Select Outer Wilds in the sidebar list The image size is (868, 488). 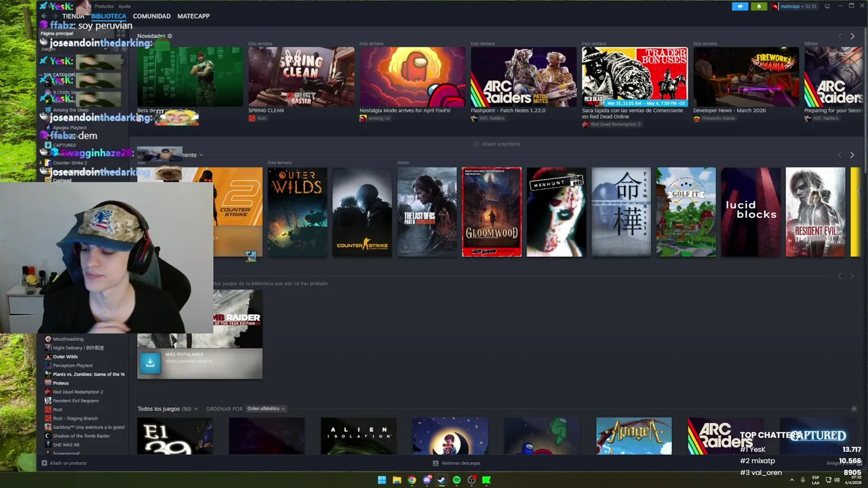[65, 357]
